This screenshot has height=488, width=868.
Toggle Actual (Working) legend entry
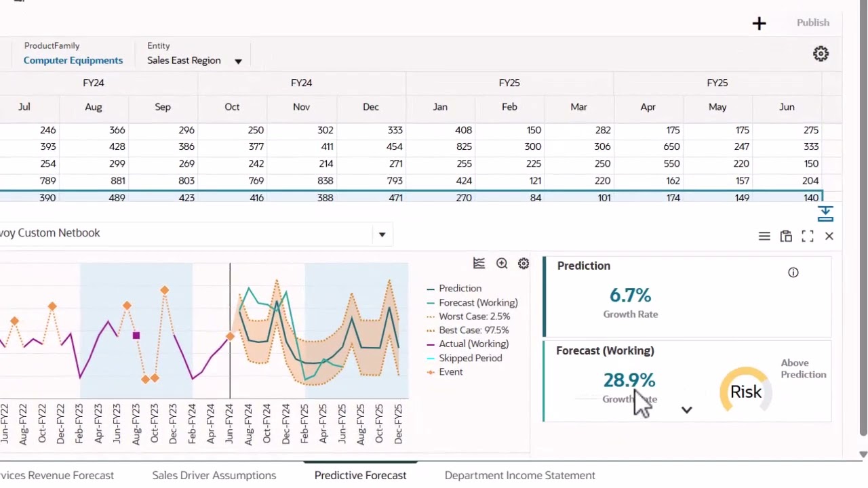[467, 344]
